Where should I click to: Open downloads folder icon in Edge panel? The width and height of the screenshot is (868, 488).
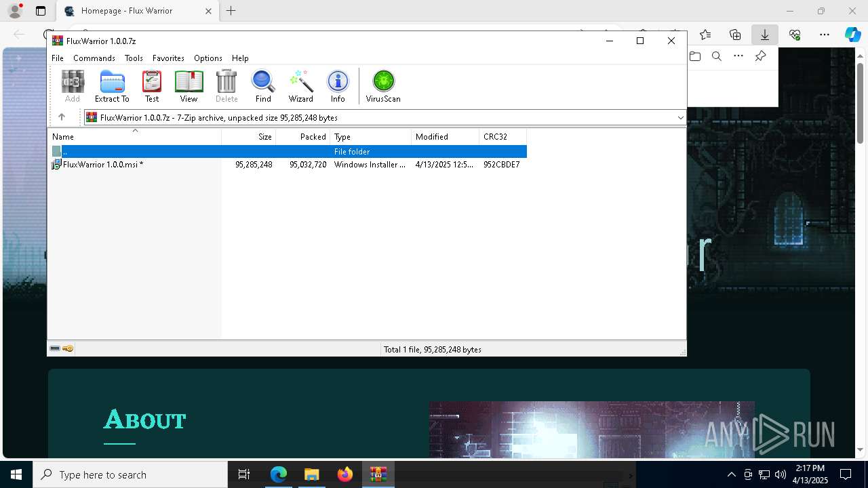(x=695, y=56)
